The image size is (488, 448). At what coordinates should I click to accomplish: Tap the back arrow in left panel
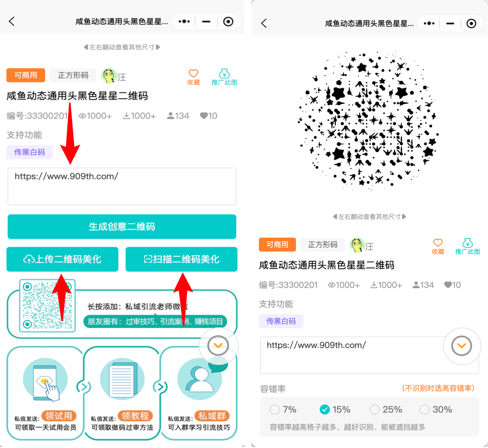point(12,21)
